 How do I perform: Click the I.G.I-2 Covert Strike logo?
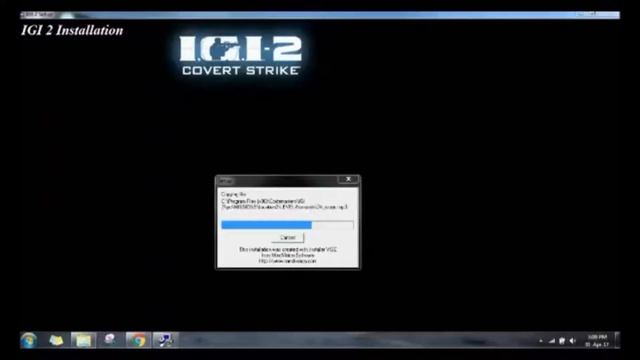(x=240, y=56)
